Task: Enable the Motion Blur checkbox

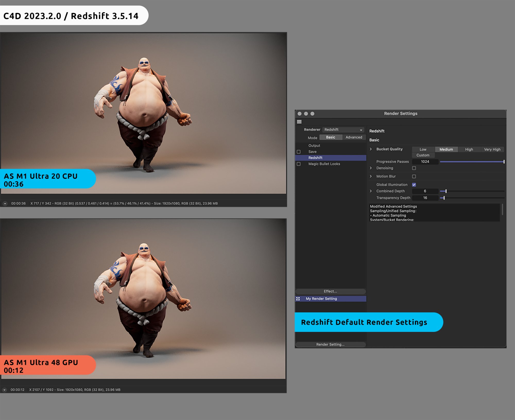Action: 414,177
